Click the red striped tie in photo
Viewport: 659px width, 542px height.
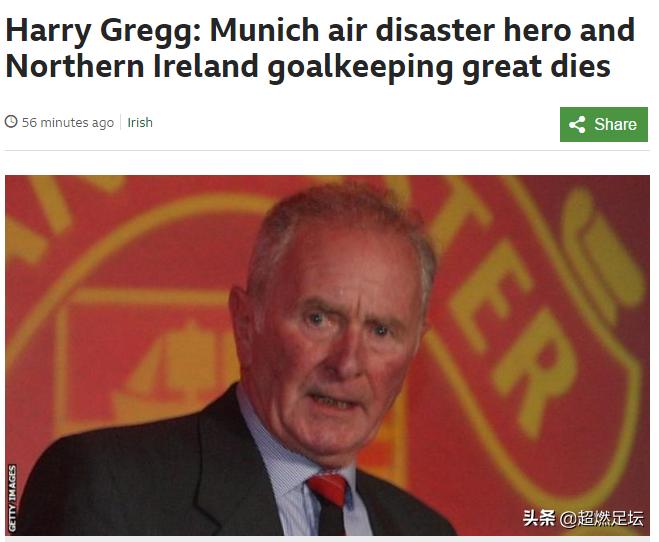(x=330, y=503)
